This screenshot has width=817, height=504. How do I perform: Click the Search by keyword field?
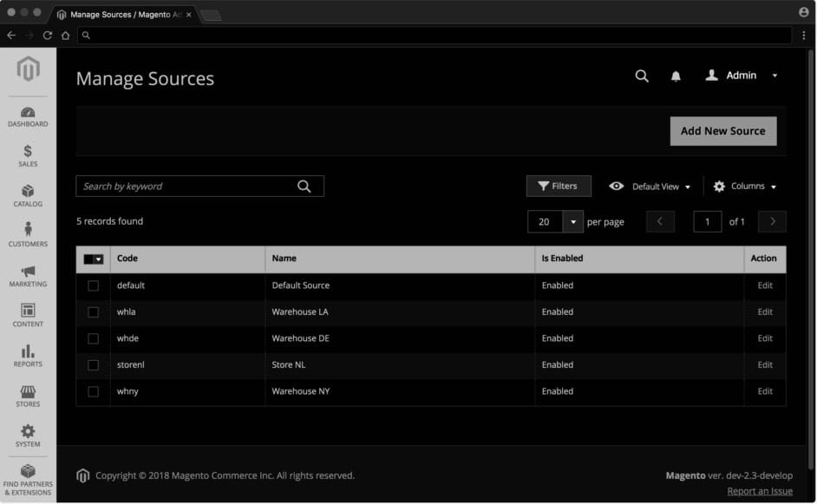click(x=186, y=187)
